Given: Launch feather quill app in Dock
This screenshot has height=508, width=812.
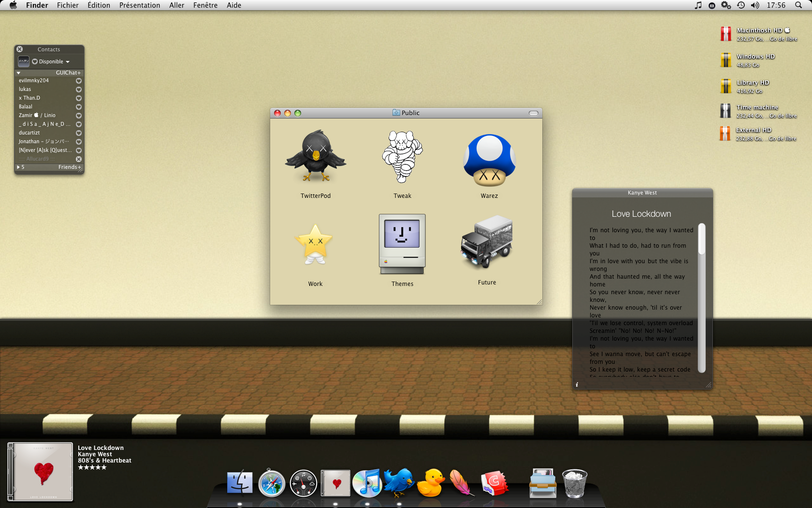Looking at the screenshot, I should [x=462, y=483].
